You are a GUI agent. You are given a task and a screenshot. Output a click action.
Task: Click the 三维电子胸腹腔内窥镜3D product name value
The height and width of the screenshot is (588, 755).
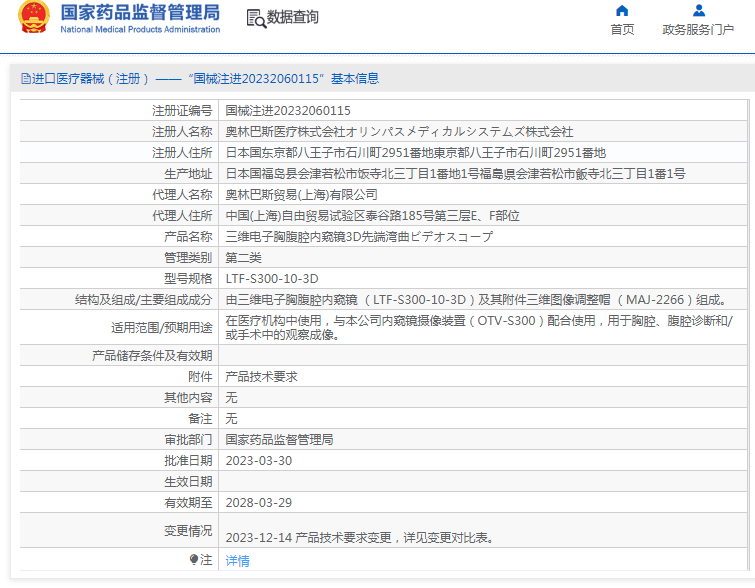pos(359,236)
